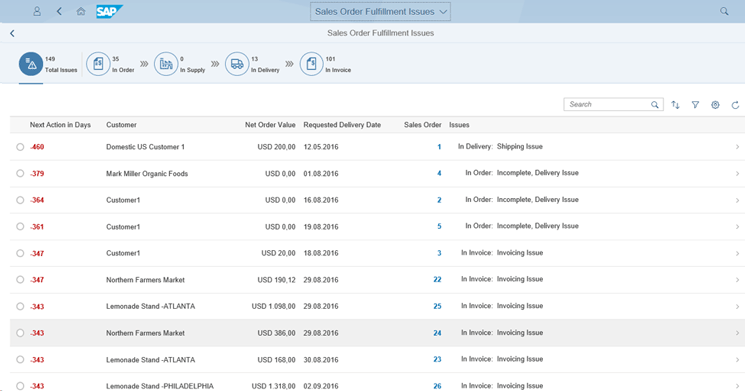745x391 pixels.
Task: Expand details arrow for sales order 3 row
Action: tap(737, 253)
